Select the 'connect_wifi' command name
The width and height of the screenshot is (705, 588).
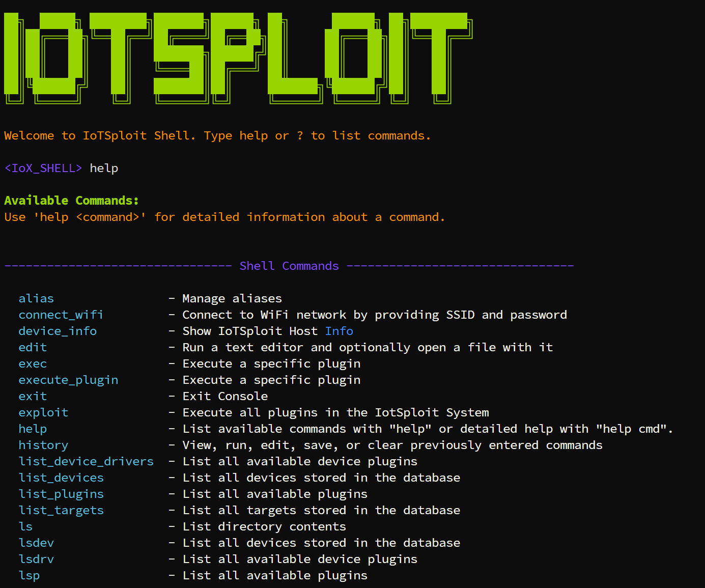61,315
